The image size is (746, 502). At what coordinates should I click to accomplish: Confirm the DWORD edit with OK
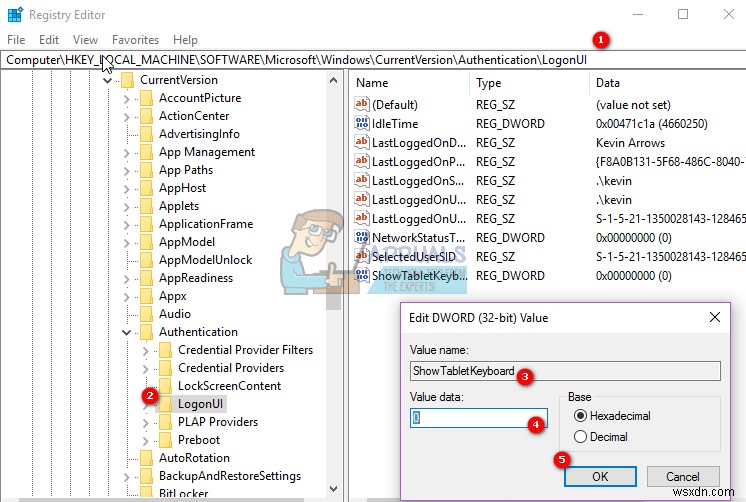(x=600, y=476)
